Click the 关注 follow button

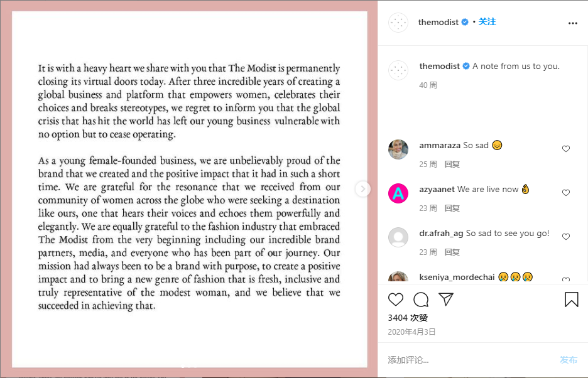pyautogui.click(x=487, y=22)
